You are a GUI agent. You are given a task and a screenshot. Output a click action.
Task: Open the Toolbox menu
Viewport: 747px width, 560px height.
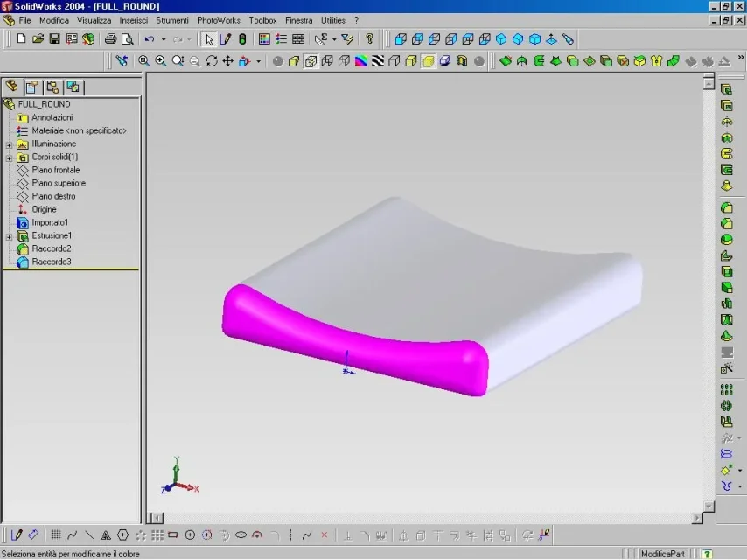tap(262, 20)
